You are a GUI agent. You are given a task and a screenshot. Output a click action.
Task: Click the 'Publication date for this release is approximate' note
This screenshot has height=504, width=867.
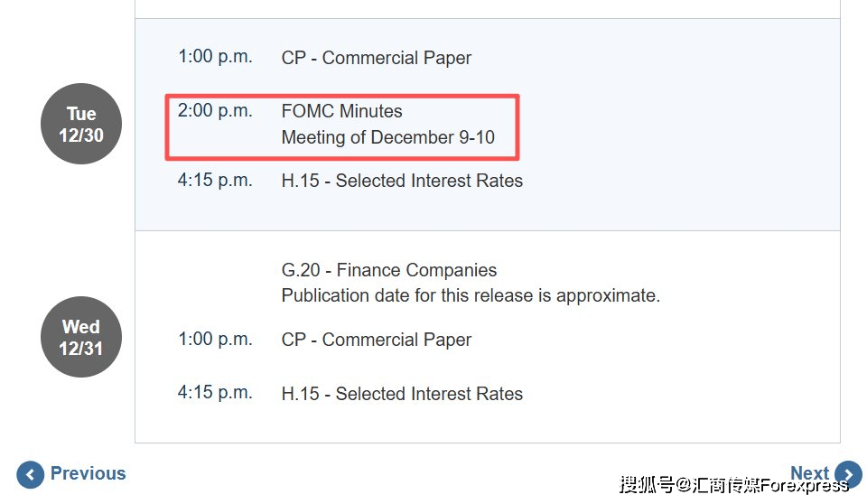click(471, 295)
